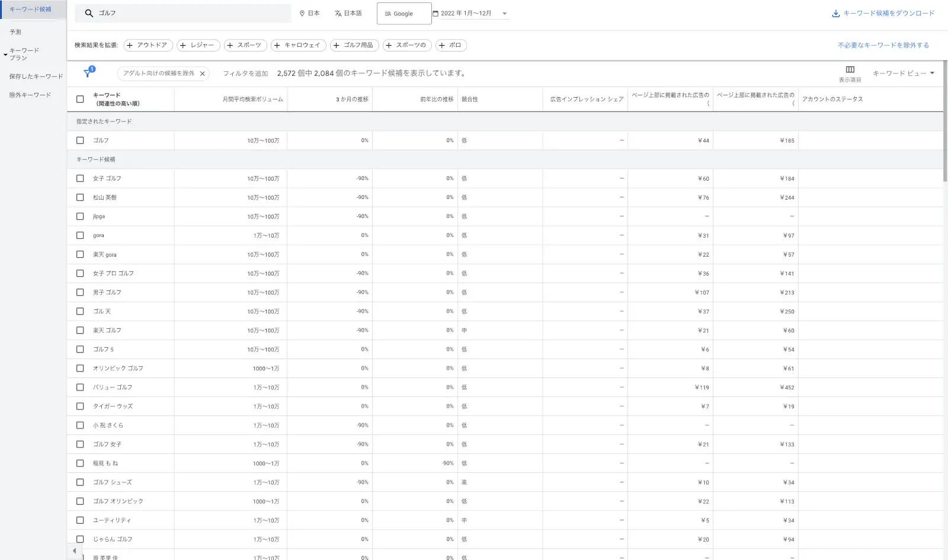Click 不必要なキーワードを除外する link
This screenshot has height=560, width=948.
click(883, 45)
